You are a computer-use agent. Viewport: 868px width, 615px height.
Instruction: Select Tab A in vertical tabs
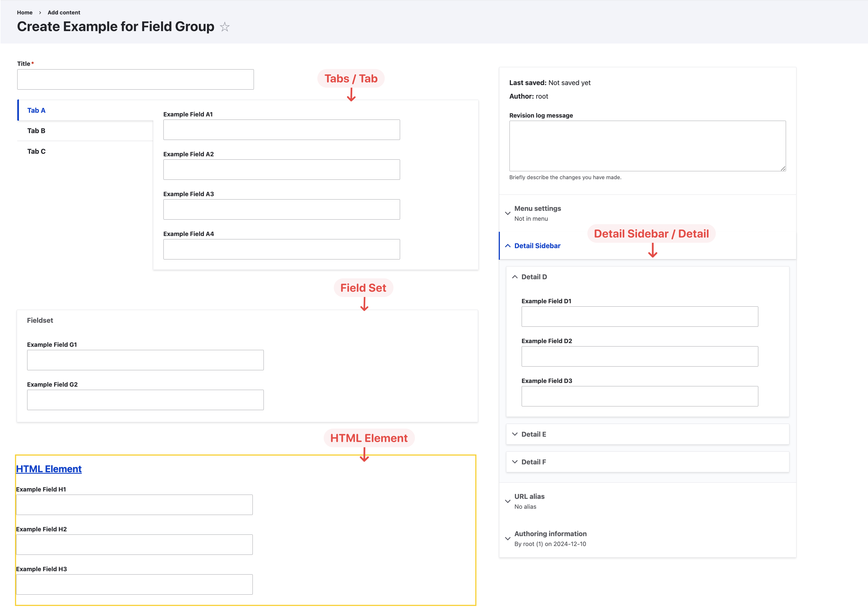coord(86,110)
